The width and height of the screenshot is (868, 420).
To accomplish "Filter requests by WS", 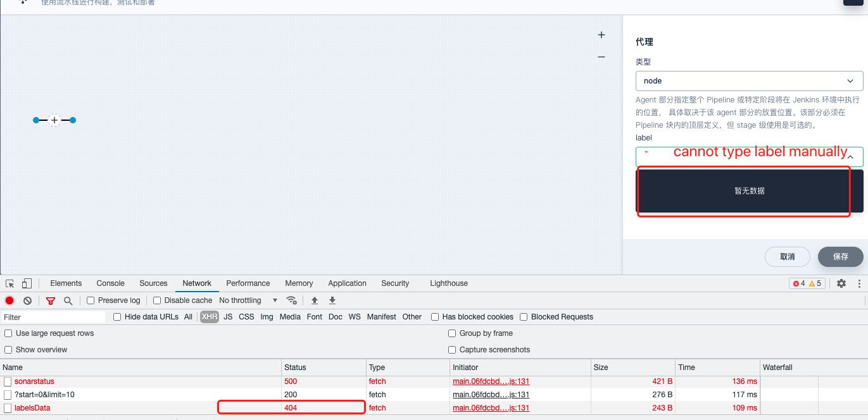I will [x=355, y=317].
